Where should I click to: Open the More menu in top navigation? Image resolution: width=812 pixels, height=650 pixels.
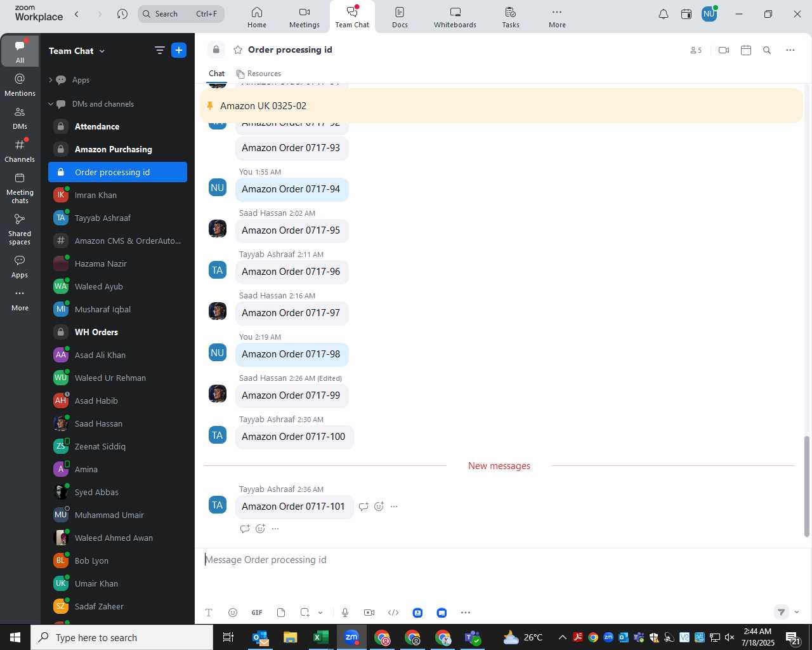pyautogui.click(x=557, y=17)
